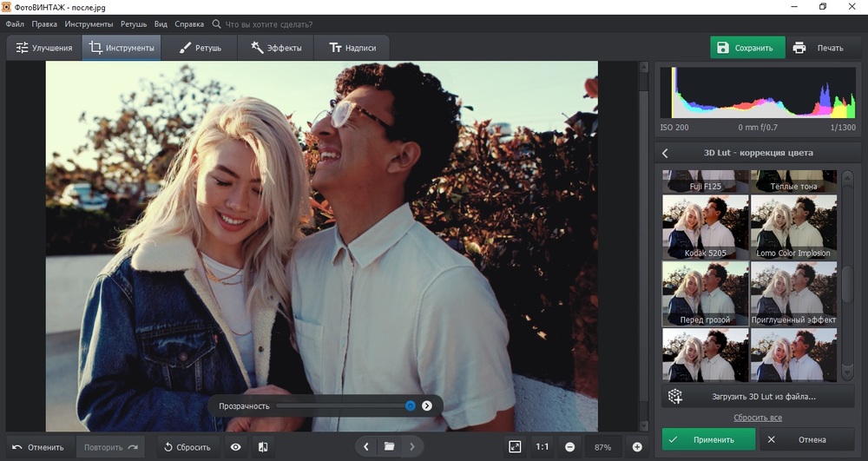Zoom out with the minus icon

point(569,447)
